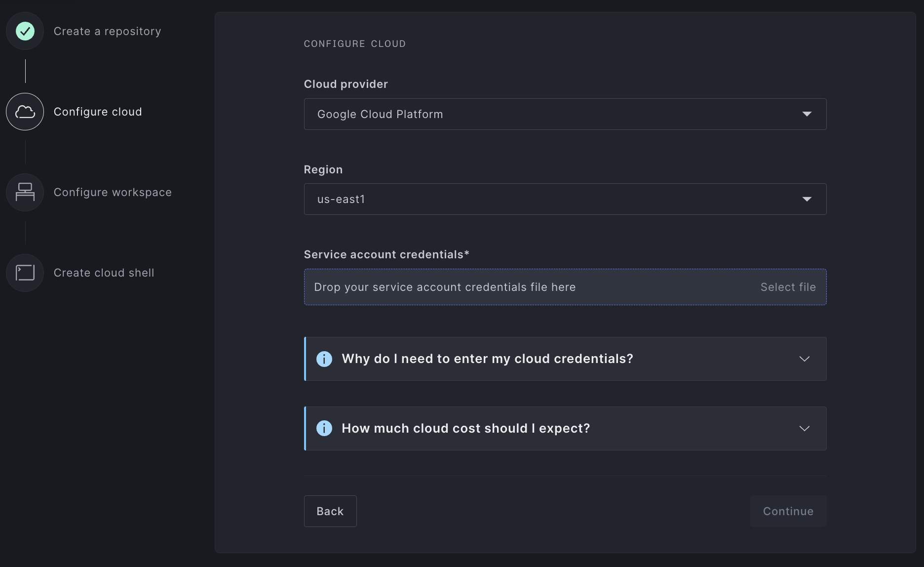Screen dimensions: 924x567
Task: Click chevron on the cloud cost panel
Action: pos(804,428)
